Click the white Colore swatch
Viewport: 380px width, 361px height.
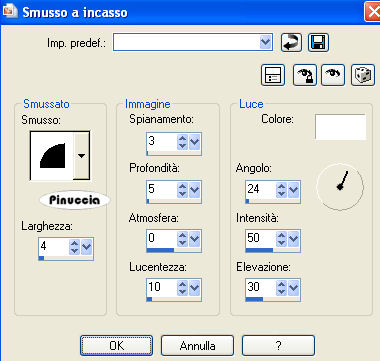pos(340,127)
